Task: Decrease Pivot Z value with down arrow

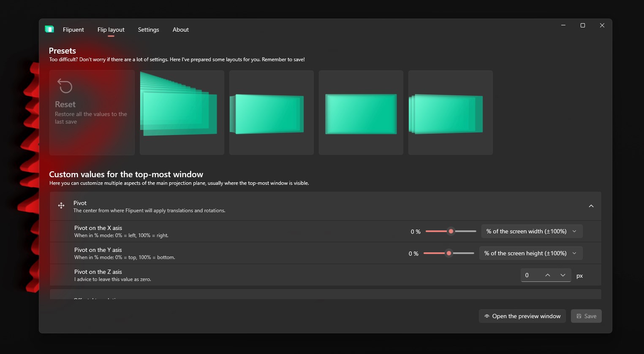Action: click(563, 275)
